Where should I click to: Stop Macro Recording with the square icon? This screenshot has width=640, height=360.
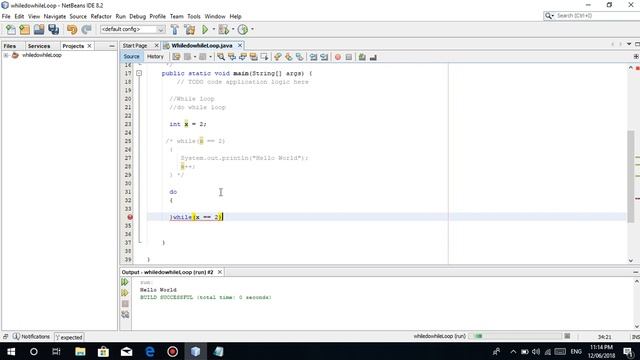coord(349,57)
